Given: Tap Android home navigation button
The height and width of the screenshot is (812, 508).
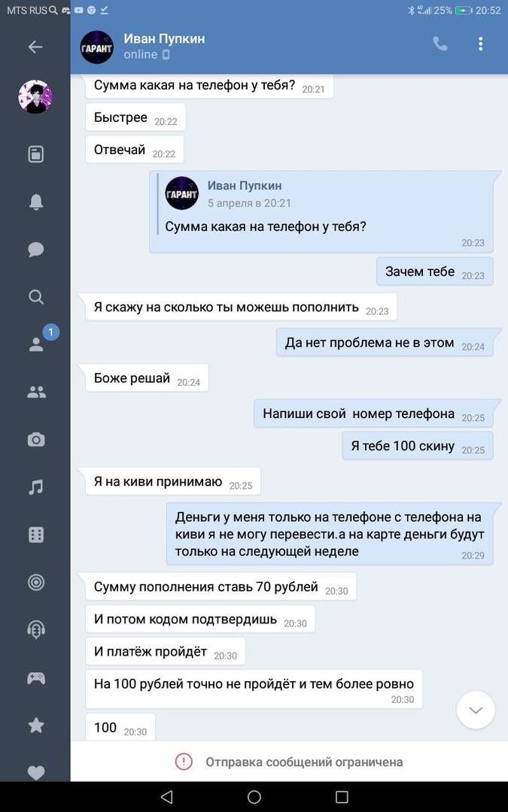Looking at the screenshot, I should coord(254,796).
